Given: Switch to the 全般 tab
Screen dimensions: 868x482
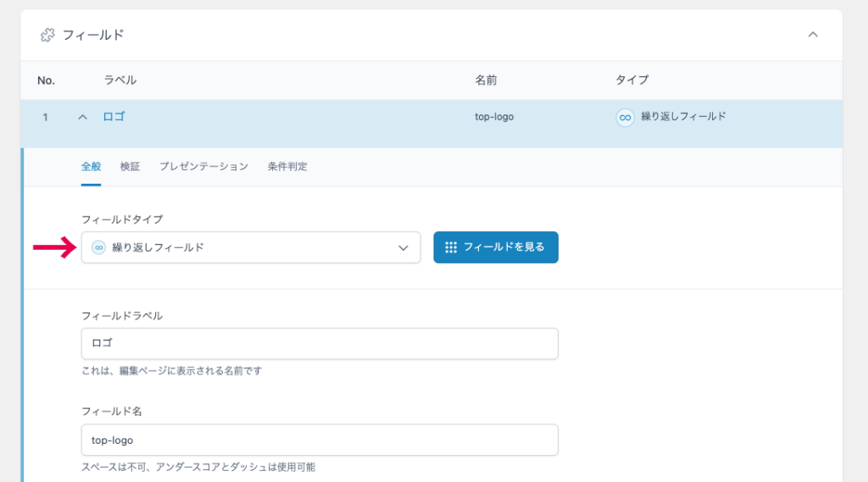Looking at the screenshot, I should (91, 166).
